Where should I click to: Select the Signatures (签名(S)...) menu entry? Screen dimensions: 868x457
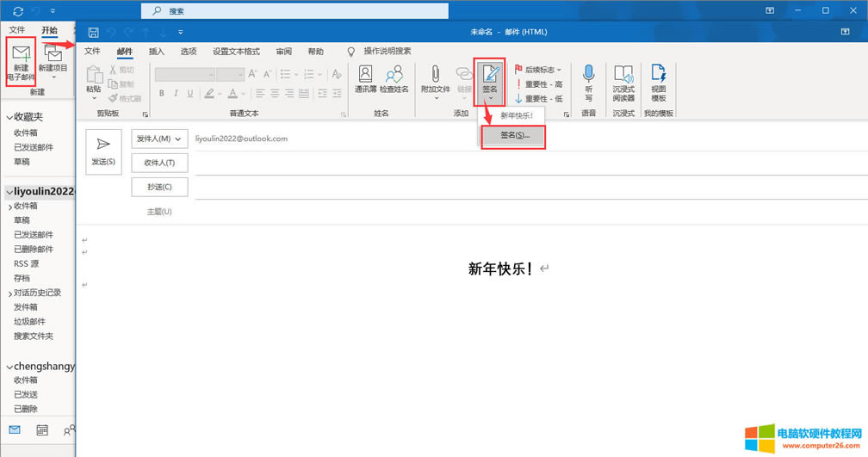coord(514,136)
